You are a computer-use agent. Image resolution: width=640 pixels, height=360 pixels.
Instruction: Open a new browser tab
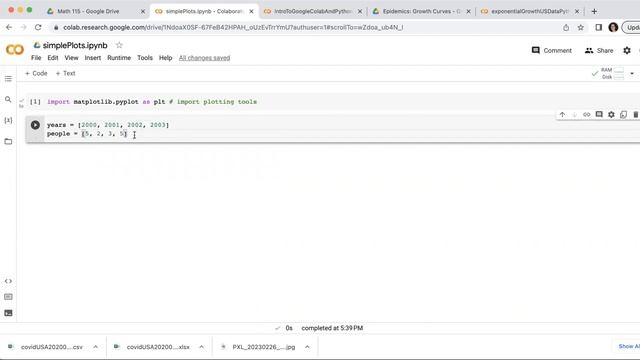[594, 11]
